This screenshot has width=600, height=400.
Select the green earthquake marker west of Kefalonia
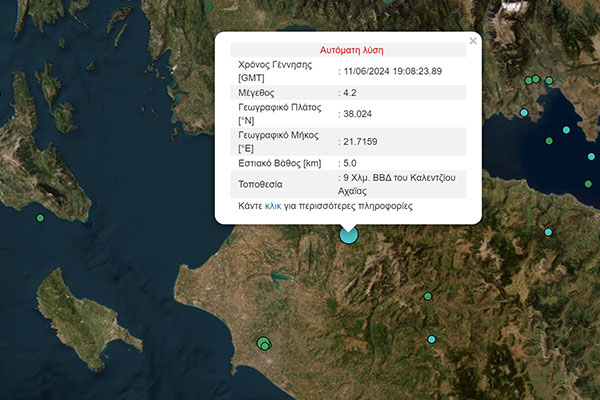(40, 218)
